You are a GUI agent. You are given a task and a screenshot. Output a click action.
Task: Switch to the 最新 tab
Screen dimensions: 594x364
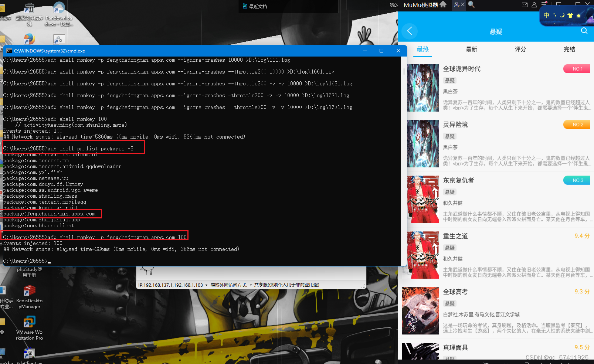[471, 49]
